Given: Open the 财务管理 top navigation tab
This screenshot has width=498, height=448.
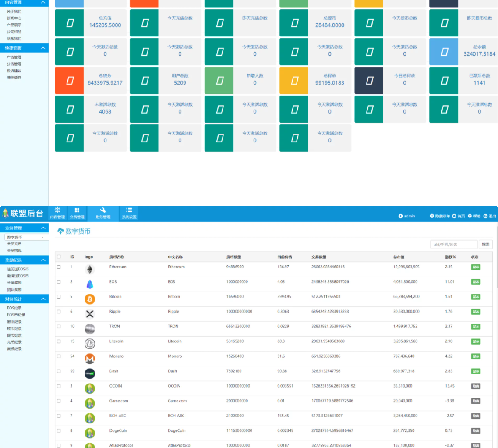Looking at the screenshot, I should [103, 213].
